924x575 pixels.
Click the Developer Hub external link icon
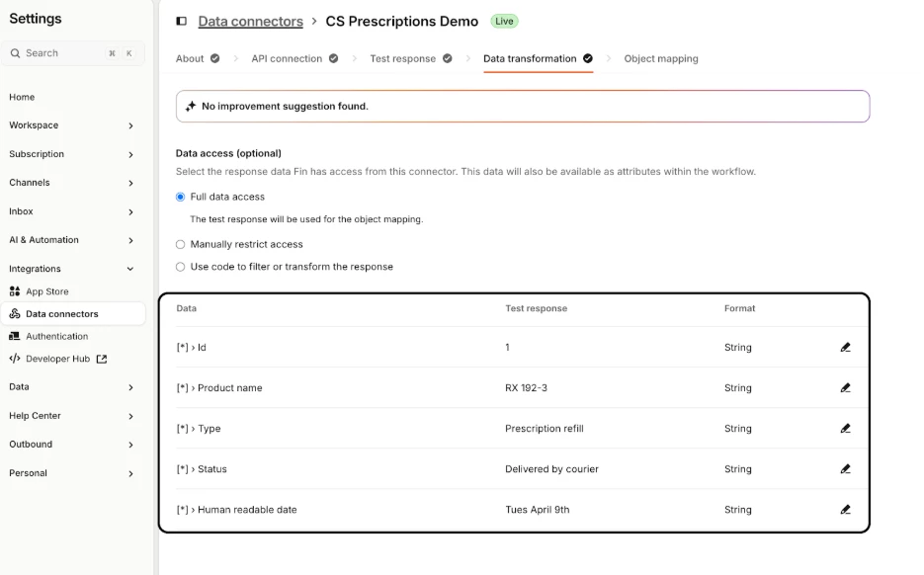(102, 359)
